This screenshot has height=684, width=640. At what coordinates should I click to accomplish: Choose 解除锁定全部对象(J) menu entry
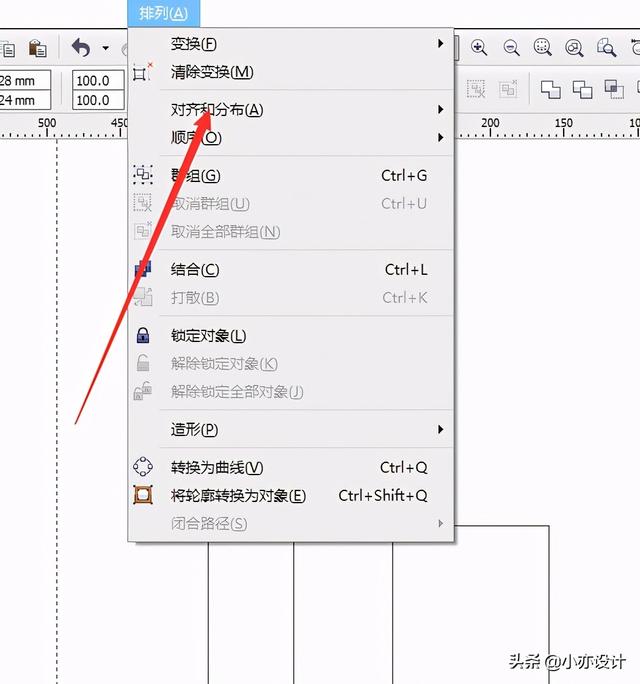(291, 392)
